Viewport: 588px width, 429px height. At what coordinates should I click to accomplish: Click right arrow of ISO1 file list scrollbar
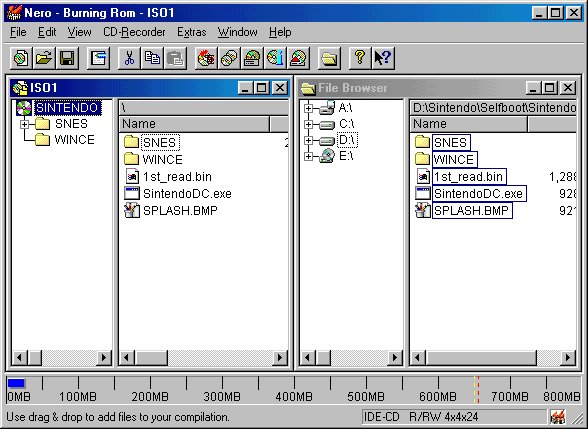pyautogui.click(x=279, y=357)
